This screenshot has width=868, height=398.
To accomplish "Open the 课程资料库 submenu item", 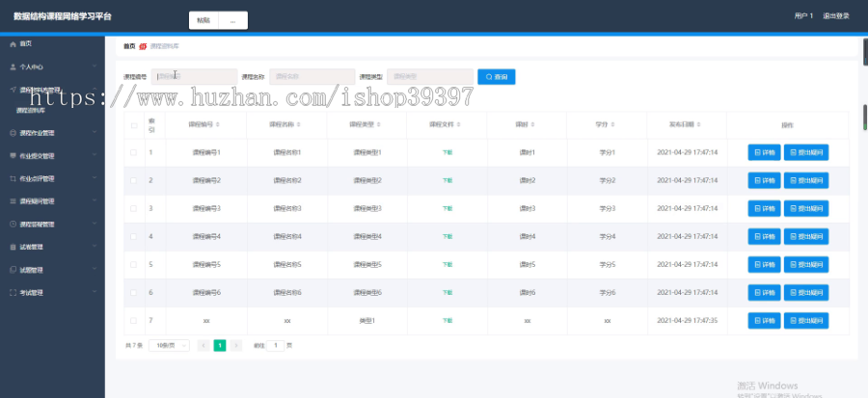I will [x=31, y=111].
